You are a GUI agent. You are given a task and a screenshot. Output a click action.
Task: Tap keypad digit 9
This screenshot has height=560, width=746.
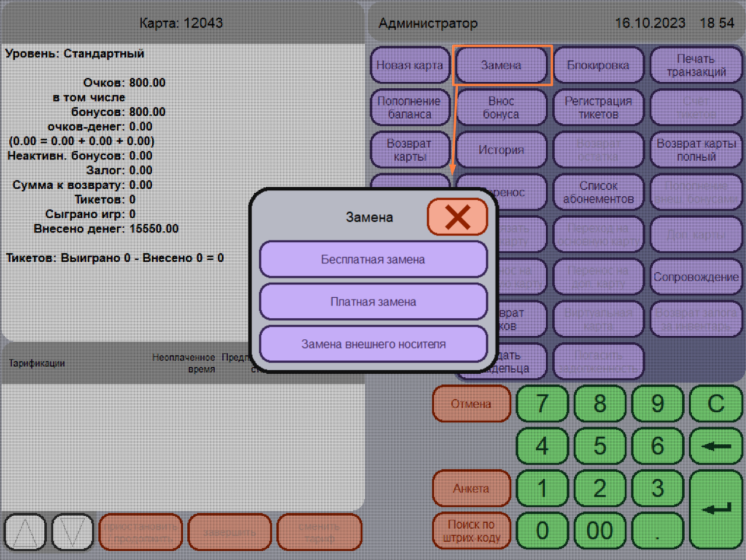click(x=658, y=404)
